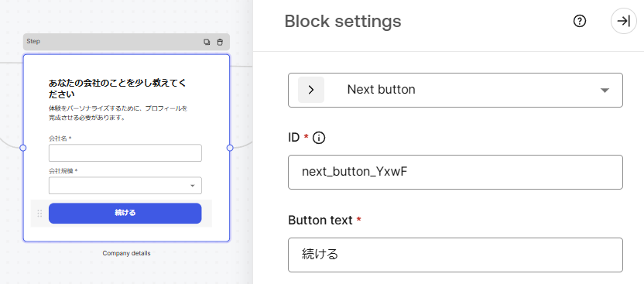This screenshot has height=284, width=644.
Task: Click the Button text input field
Action: 455,255
